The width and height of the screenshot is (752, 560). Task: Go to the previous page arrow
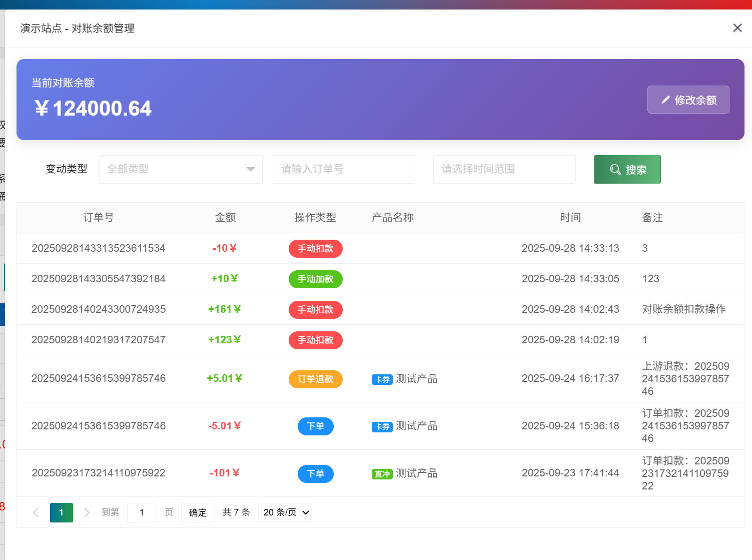[x=36, y=512]
